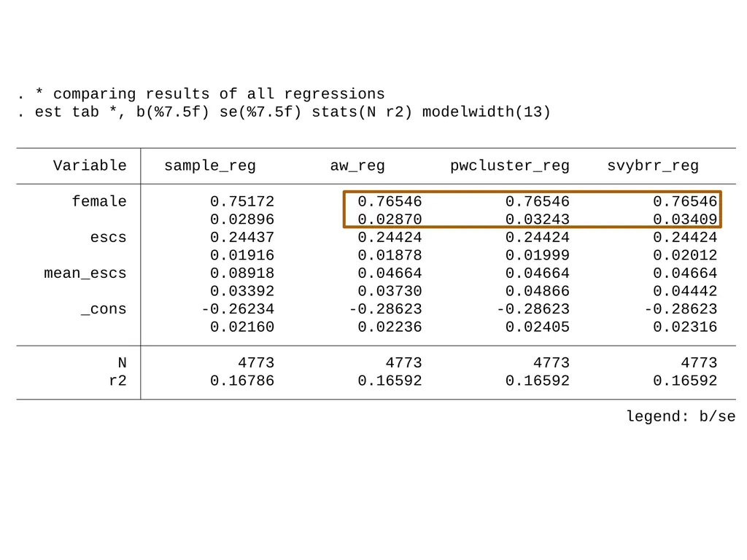
Task: Select escs standard error 0.01916
Action: click(x=242, y=255)
